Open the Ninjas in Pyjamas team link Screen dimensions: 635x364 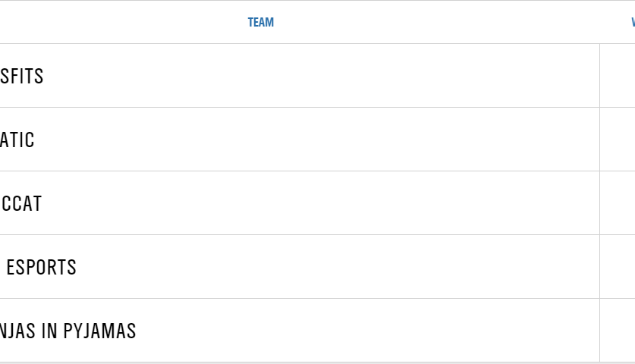[68, 331]
